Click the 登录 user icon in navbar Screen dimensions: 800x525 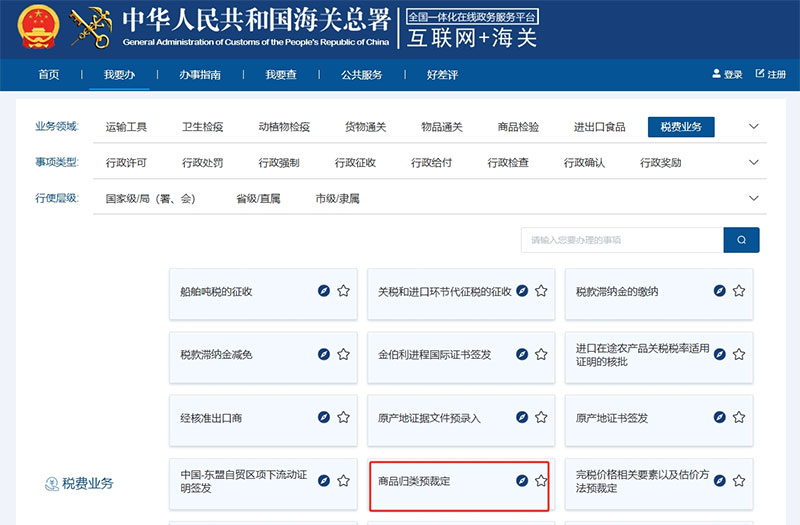(x=716, y=74)
